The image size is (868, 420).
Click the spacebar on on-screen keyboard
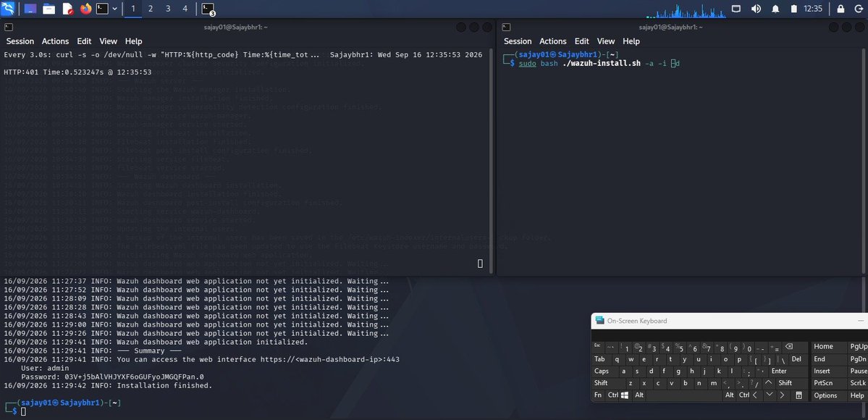pyautogui.click(x=684, y=395)
